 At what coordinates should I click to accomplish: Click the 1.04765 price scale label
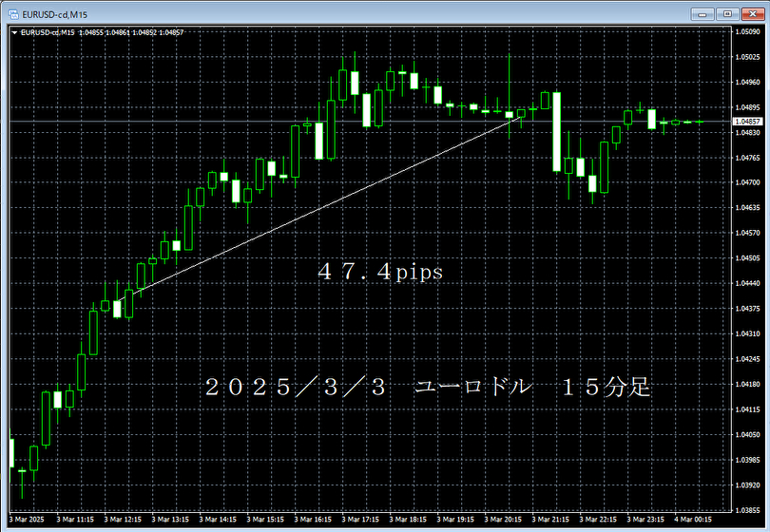point(747,158)
